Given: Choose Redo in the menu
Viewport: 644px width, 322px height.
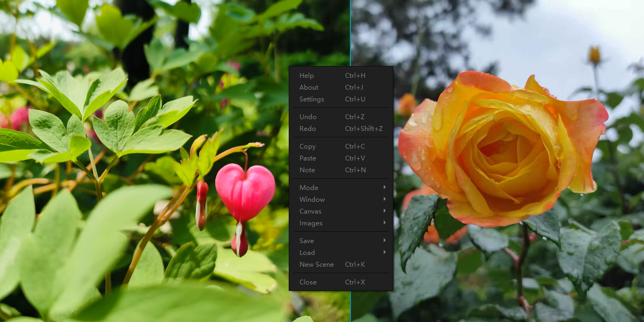Looking at the screenshot, I should (x=308, y=129).
